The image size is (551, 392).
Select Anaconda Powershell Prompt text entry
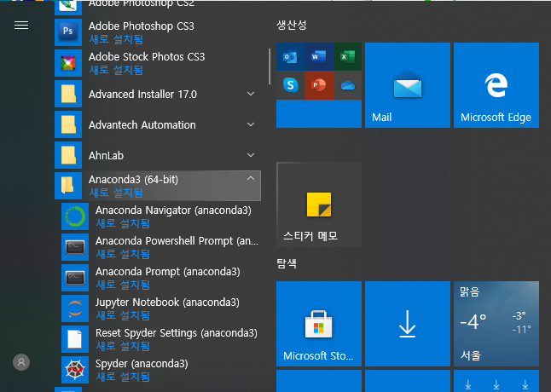177,241
